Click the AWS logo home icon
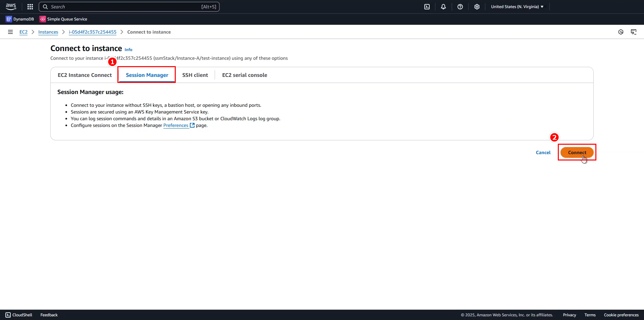This screenshot has width=644, height=320. click(x=11, y=7)
